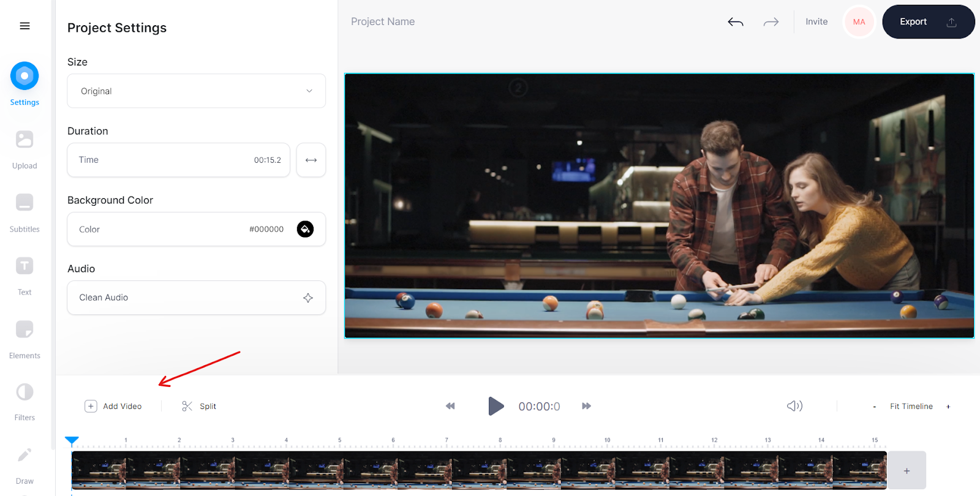Click the Split scissors button
980x496 pixels.
pos(199,406)
